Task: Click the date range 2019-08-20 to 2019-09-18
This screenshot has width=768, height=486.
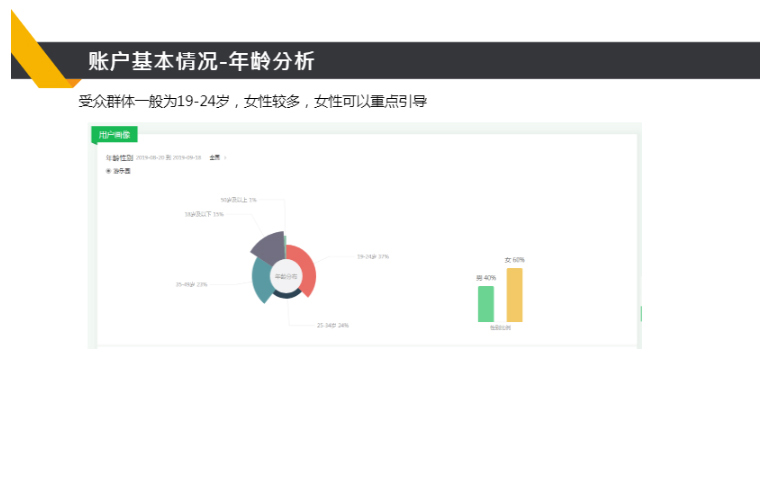Action: [169, 157]
